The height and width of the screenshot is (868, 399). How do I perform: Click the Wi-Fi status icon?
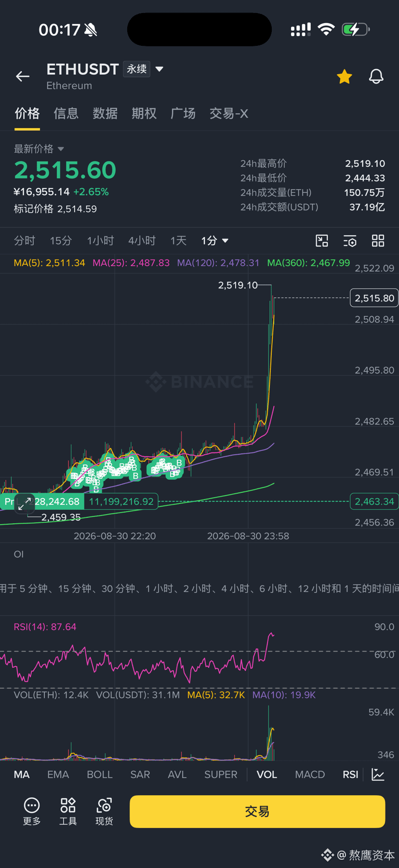pos(326,29)
